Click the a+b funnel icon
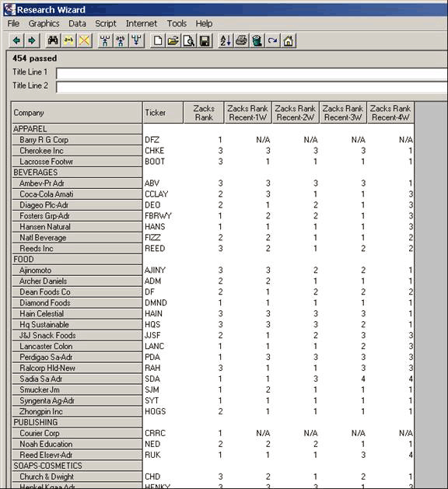This screenshot has height=489, width=448. pos(121,40)
